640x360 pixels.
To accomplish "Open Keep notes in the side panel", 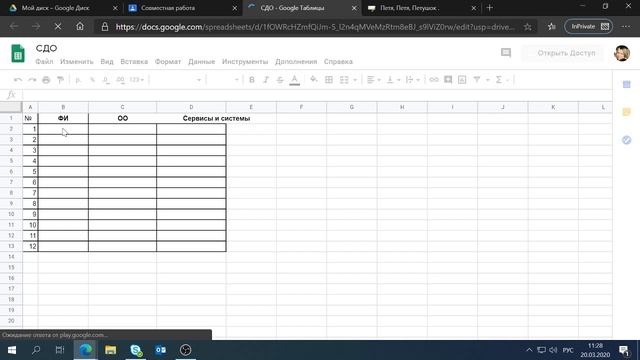I will pos(627,112).
